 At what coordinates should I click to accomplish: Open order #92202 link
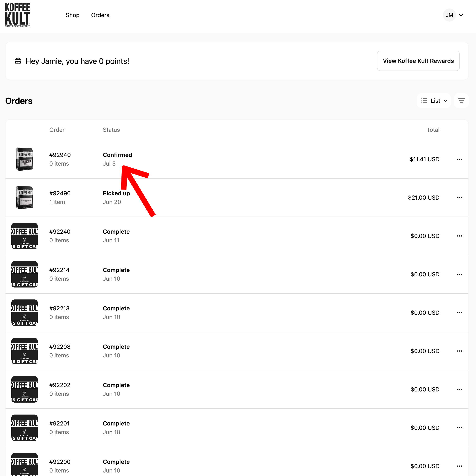point(60,385)
